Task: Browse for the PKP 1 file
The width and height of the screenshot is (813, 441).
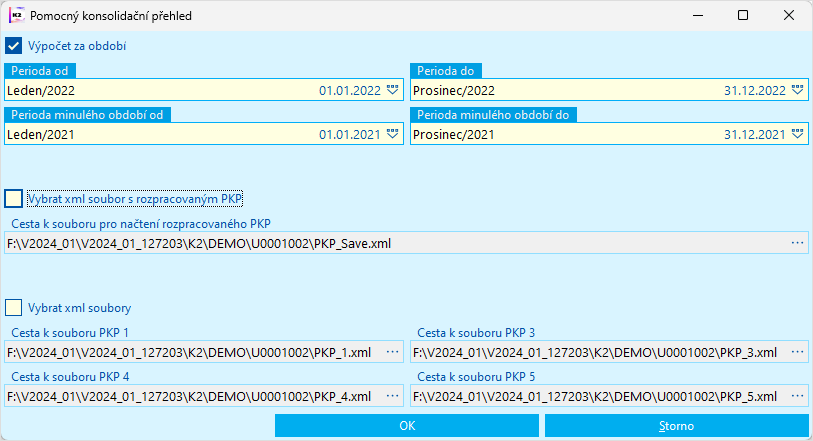Action: point(393,352)
